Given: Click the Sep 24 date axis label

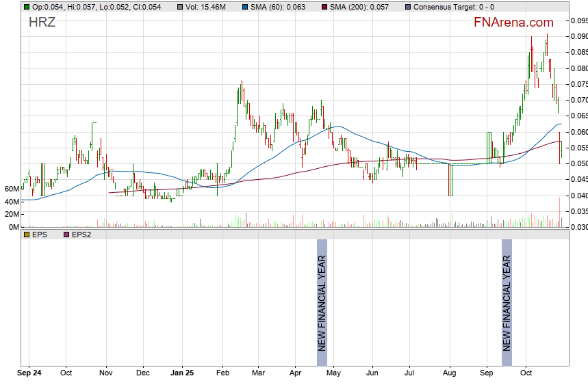Looking at the screenshot, I should click(29, 373).
